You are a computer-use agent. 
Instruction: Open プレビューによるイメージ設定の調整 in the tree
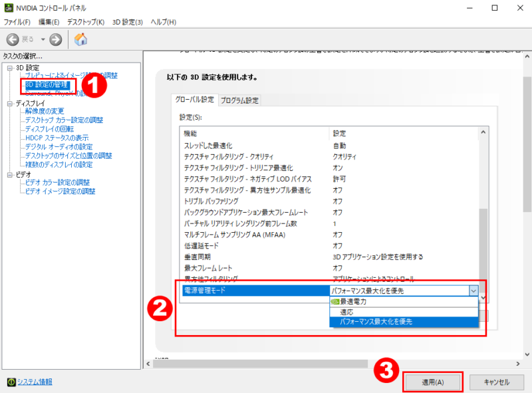(71, 76)
